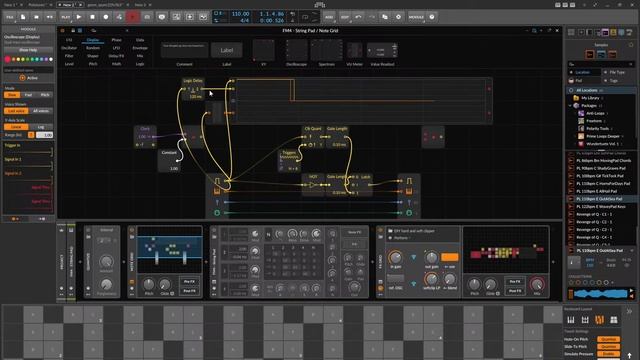Open the MODULE menu button
Screen dimensions: 640x360
[x=416, y=17]
